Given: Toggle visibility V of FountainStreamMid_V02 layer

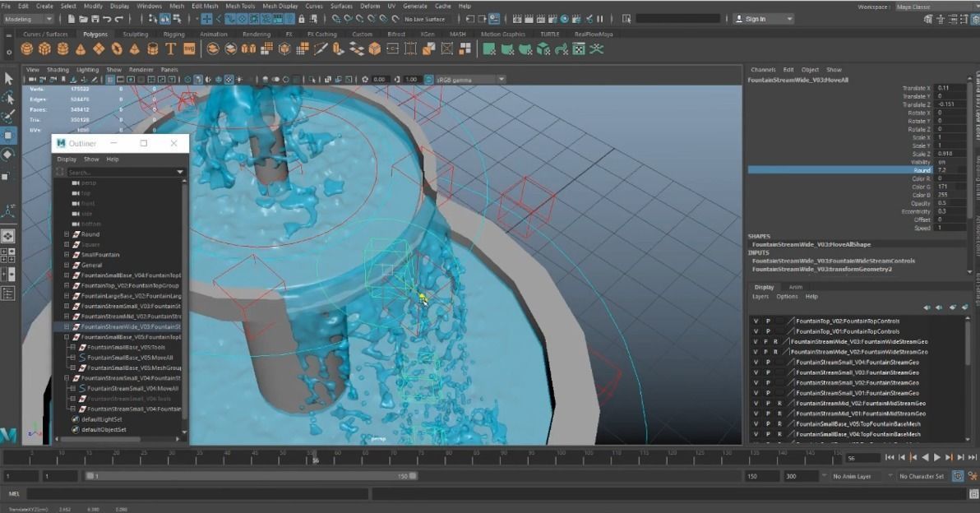Looking at the screenshot, I should coord(756,404).
